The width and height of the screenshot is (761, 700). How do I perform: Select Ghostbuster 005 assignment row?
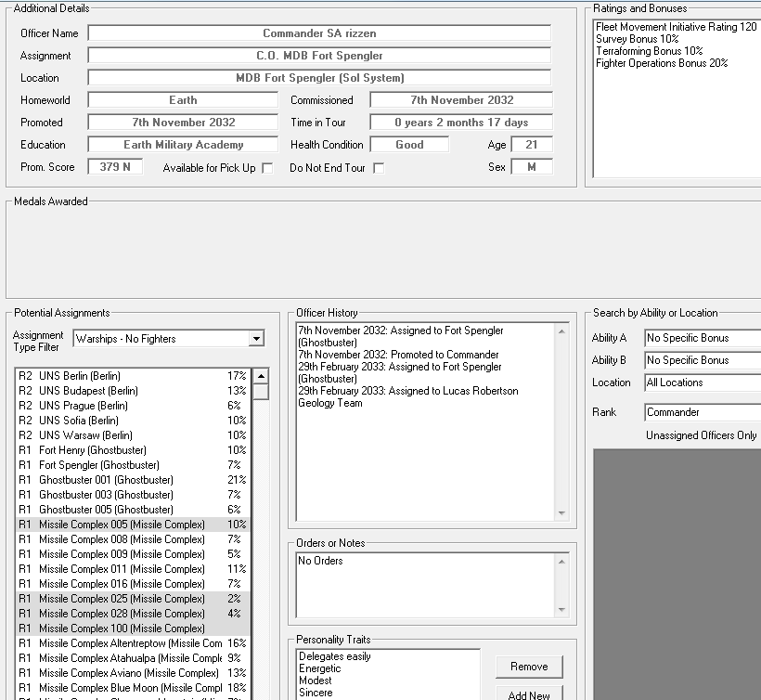[134, 510]
